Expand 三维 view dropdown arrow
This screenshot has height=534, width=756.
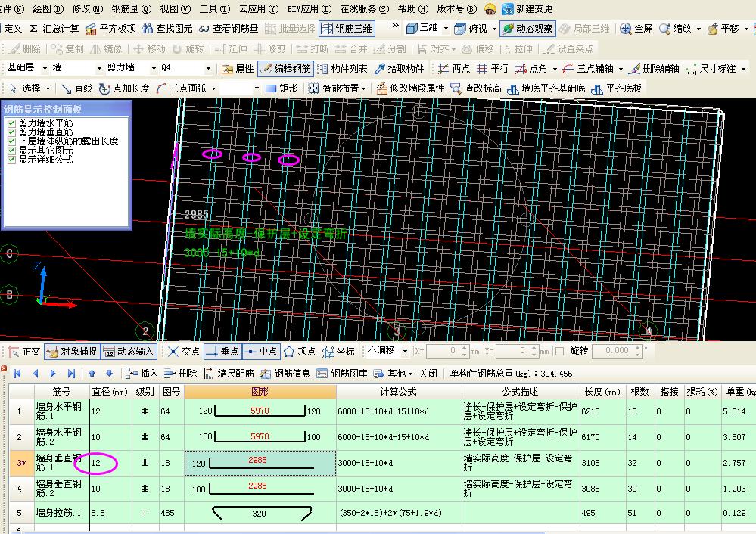point(446,29)
